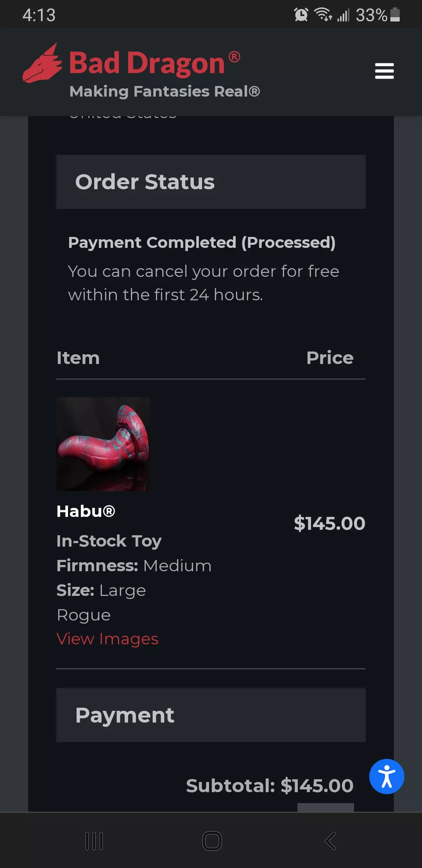Open the hamburger navigation menu
422x868 pixels.
[x=384, y=71]
